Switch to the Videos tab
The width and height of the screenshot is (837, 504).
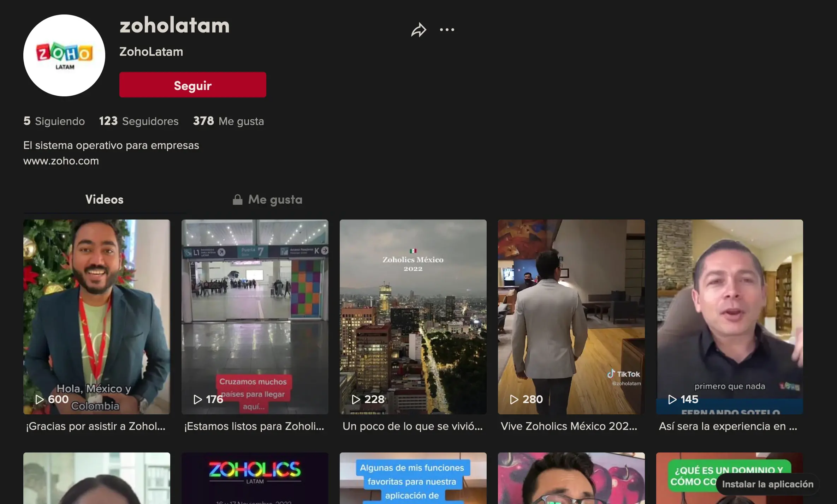[x=105, y=200]
